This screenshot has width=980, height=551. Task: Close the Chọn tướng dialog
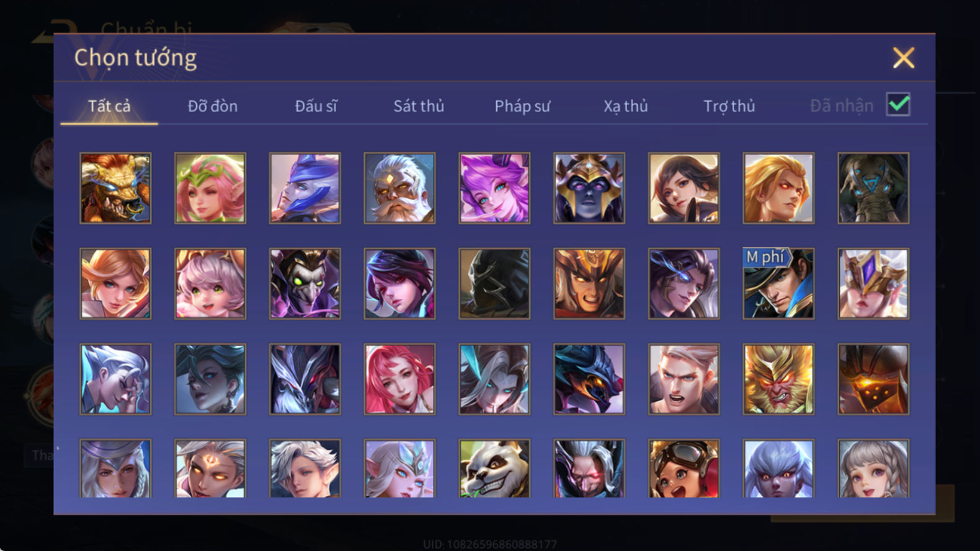904,58
